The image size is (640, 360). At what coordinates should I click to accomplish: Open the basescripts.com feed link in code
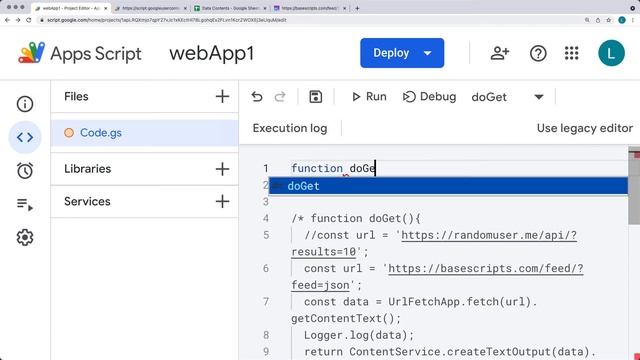(x=485, y=269)
